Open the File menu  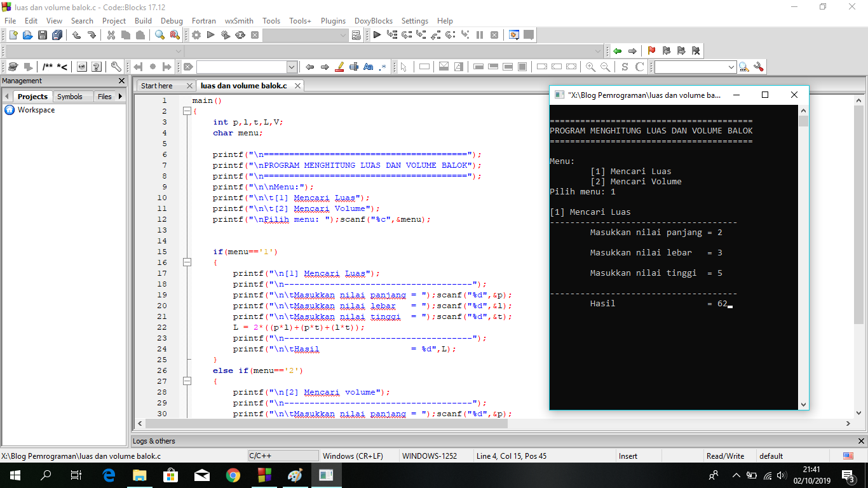point(10,21)
